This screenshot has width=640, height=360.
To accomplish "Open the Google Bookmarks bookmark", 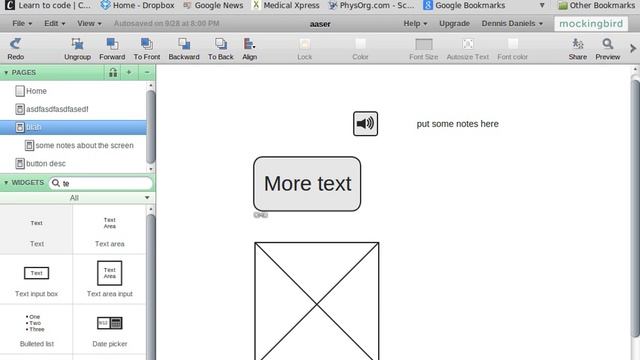I will (x=464, y=5).
